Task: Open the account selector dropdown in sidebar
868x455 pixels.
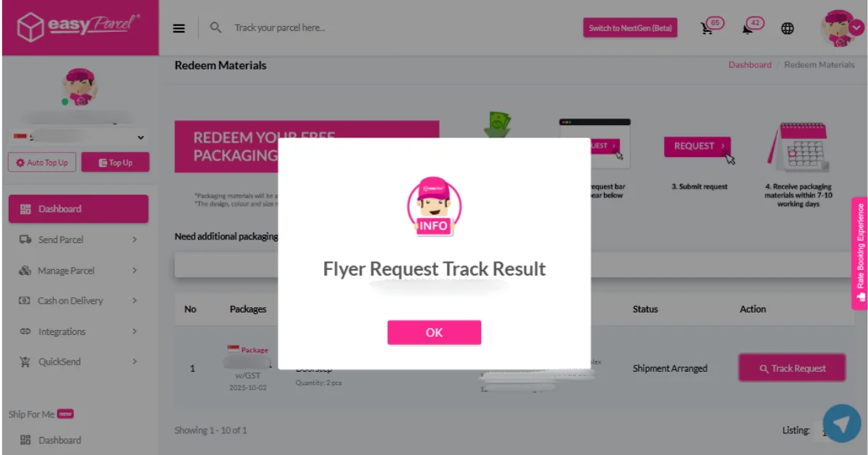Action: tap(78, 137)
